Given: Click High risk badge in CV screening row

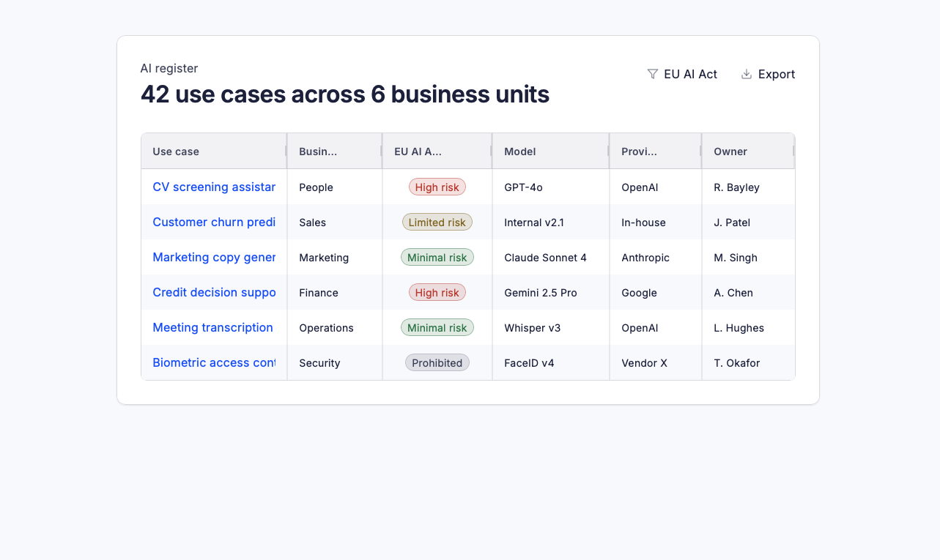Looking at the screenshot, I should (x=437, y=187).
